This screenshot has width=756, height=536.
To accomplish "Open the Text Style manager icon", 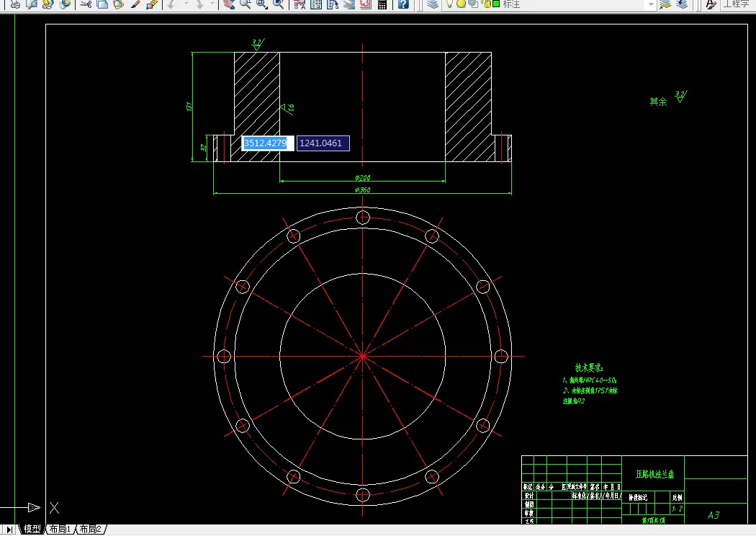I will point(711,4).
